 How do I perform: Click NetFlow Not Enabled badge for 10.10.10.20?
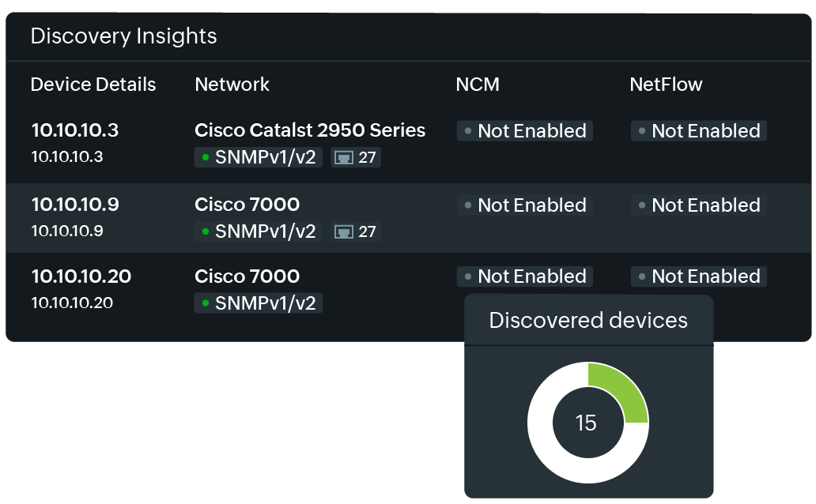tap(698, 276)
